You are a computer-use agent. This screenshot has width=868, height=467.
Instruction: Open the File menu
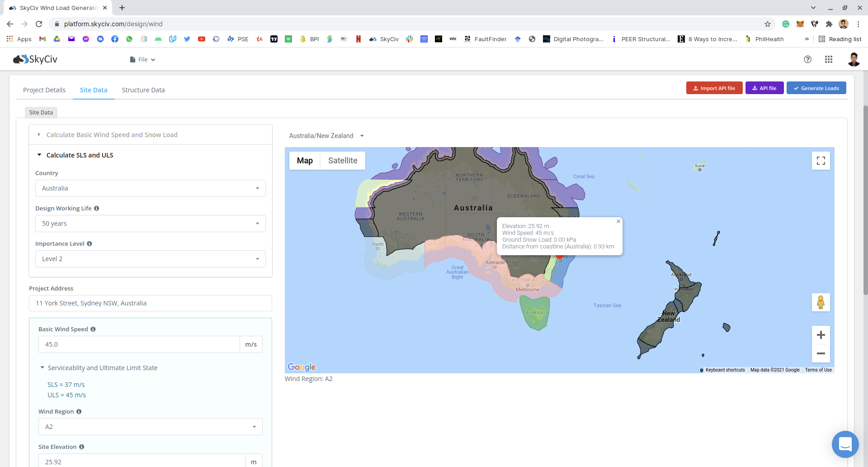point(143,60)
